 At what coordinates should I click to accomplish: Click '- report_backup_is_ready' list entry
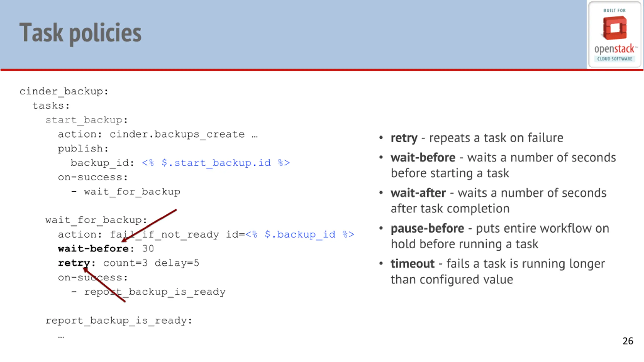pos(148,292)
